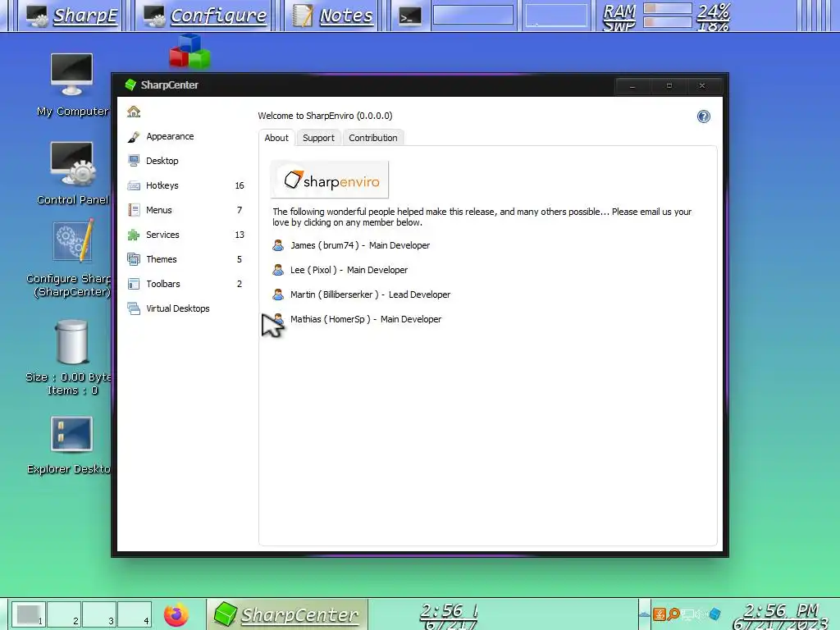Click the volume speaker tray icon

tap(701, 614)
